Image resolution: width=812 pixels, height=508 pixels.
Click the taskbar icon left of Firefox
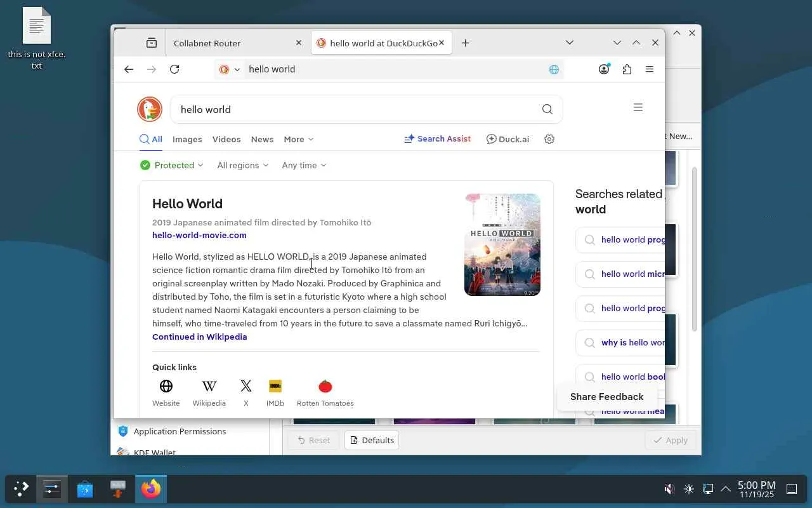(118, 489)
